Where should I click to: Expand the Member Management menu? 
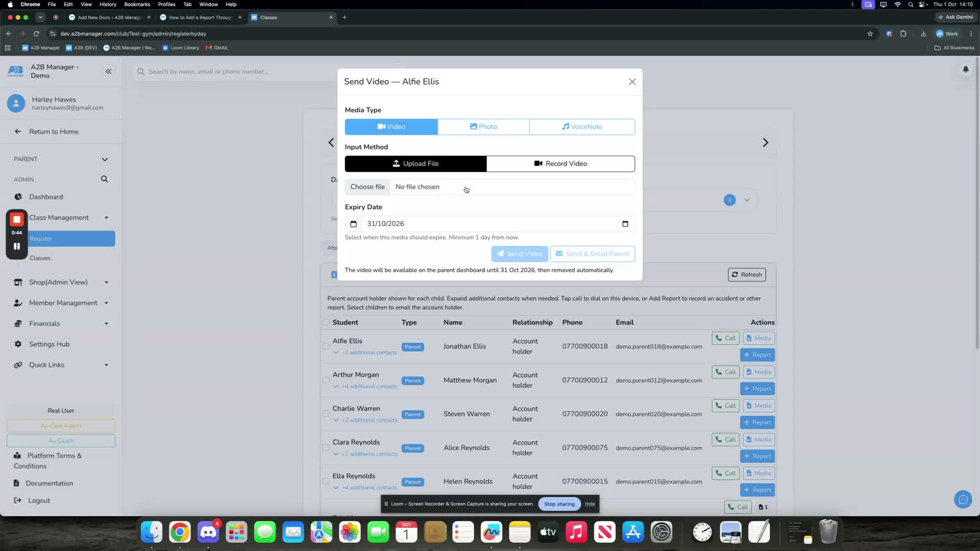pyautogui.click(x=61, y=303)
